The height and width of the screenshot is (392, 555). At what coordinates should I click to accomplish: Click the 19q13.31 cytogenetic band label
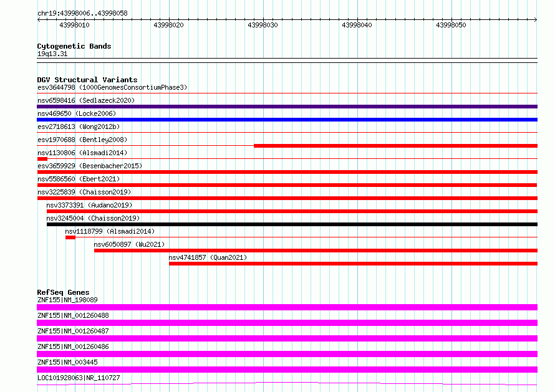(x=52, y=54)
